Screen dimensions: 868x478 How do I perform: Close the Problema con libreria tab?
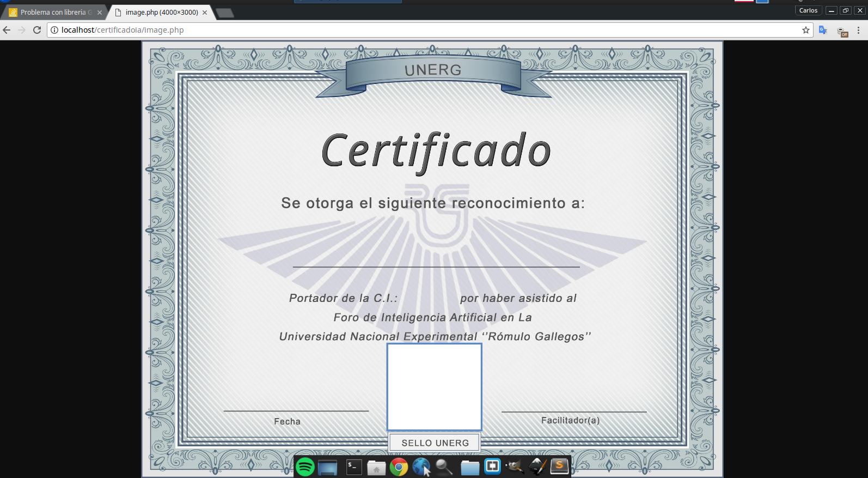(100, 12)
